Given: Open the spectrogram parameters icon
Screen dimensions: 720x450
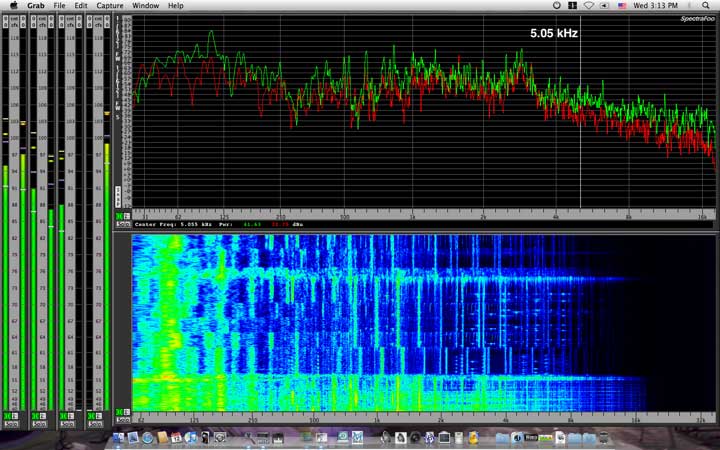Looking at the screenshot, I should (127, 412).
